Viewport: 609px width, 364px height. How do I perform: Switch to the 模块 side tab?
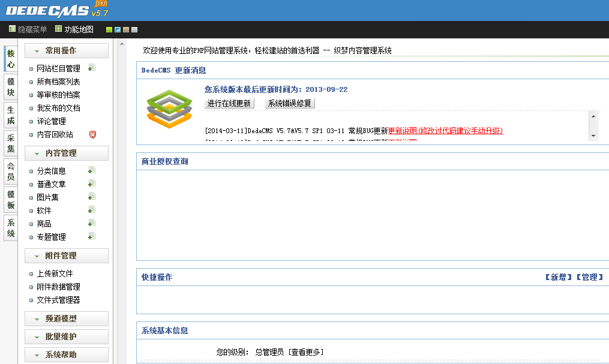[x=11, y=87]
